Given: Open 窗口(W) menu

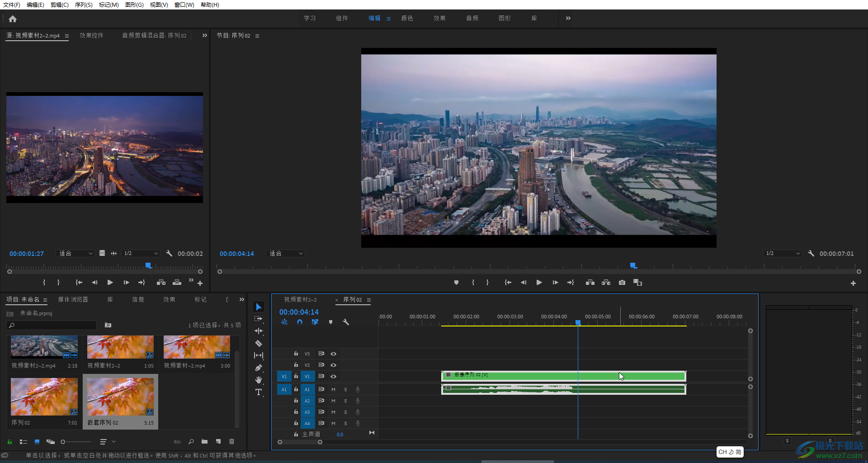Looking at the screenshot, I should click(184, 5).
